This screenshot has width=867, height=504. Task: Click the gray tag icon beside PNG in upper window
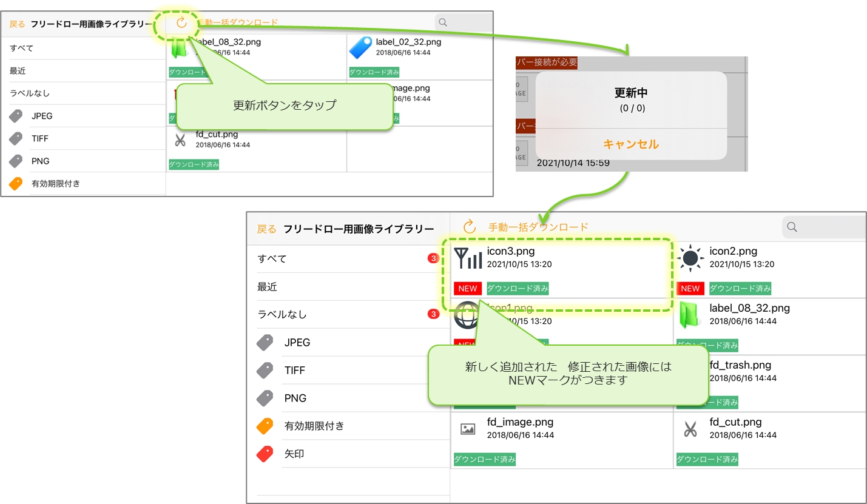point(16,161)
